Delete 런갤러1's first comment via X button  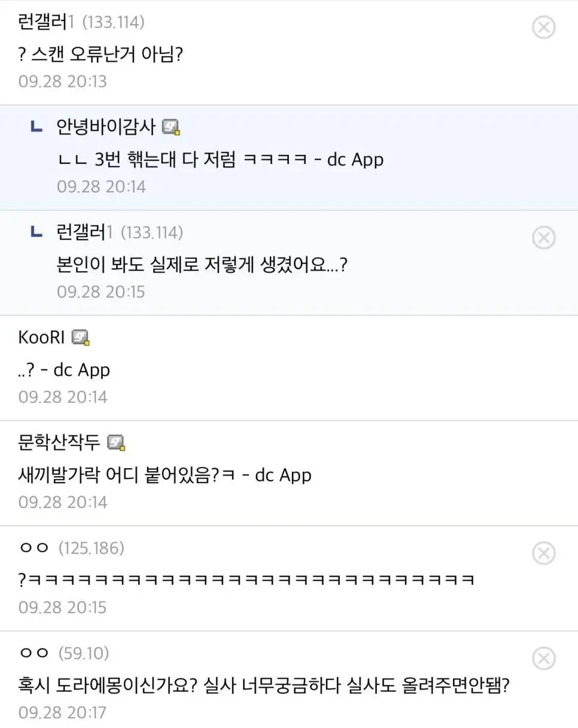click(543, 27)
